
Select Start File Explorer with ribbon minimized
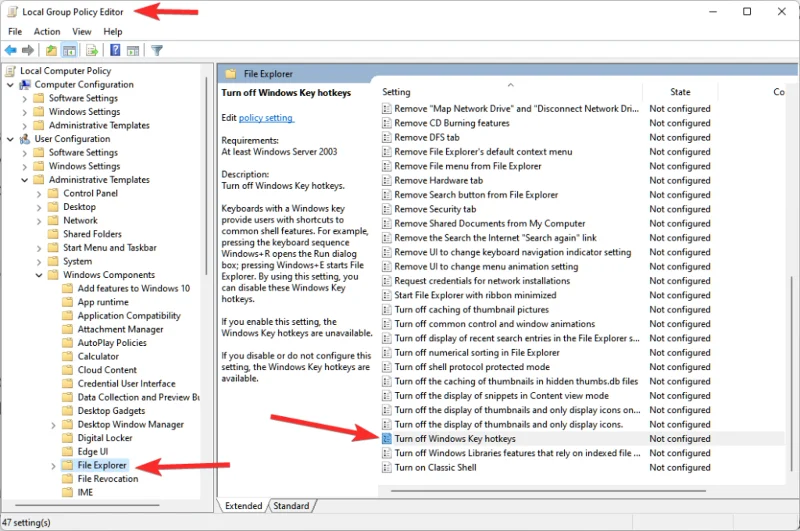tap(475, 295)
